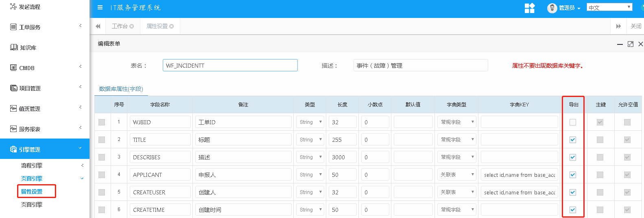Click the hamburger menu icon in header
This screenshot has width=644, height=218.
click(100, 7)
